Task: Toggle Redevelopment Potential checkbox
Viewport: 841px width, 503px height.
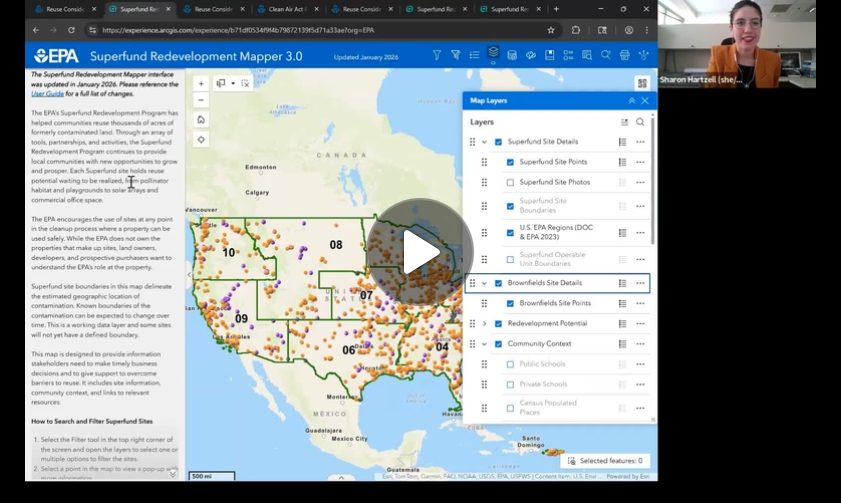Action: (498, 324)
